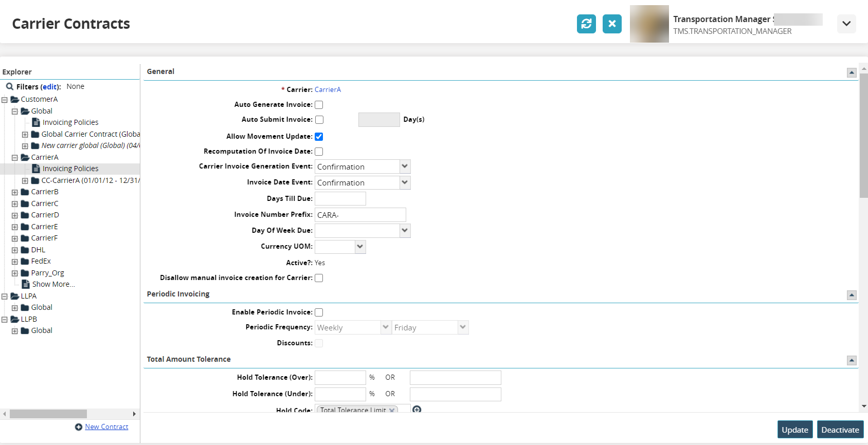The height and width of the screenshot is (445, 868).
Task: Click the Invoice Number Prefix field
Action: (360, 215)
